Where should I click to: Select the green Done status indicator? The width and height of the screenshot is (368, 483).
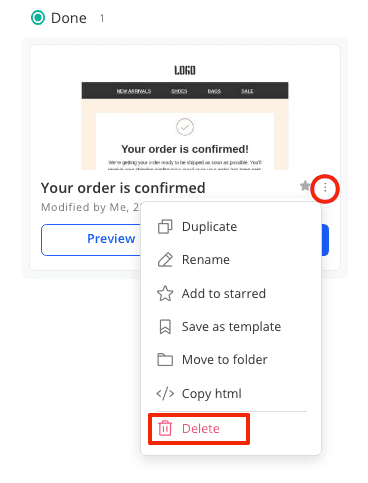[38, 18]
